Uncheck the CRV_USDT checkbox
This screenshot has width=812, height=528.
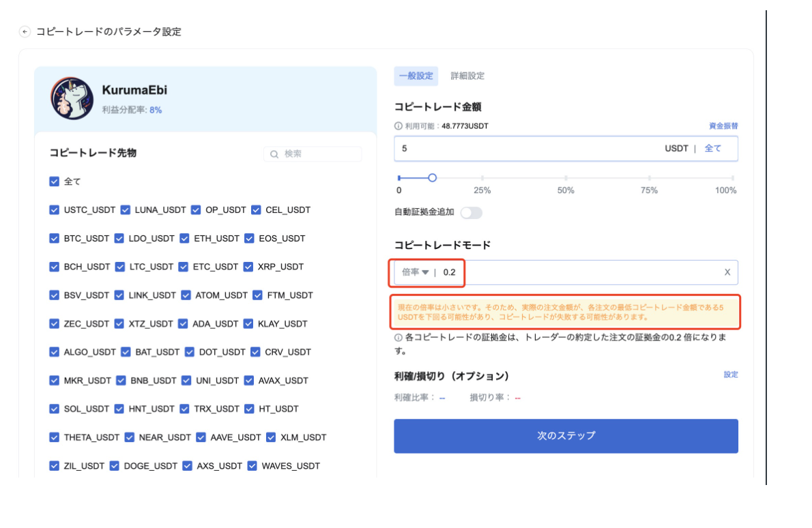(255, 352)
